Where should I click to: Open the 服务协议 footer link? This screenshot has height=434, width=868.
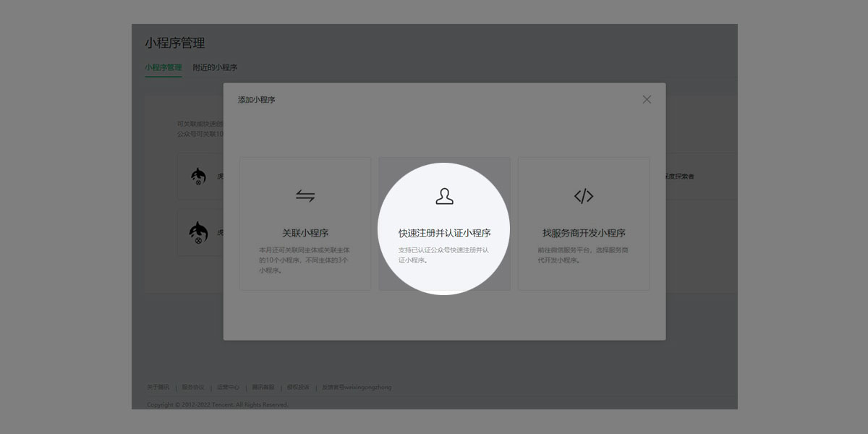(x=192, y=387)
